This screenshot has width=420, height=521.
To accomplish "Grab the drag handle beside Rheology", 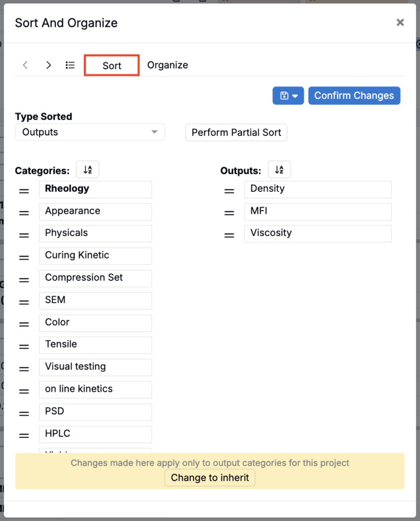I will tap(24, 191).
